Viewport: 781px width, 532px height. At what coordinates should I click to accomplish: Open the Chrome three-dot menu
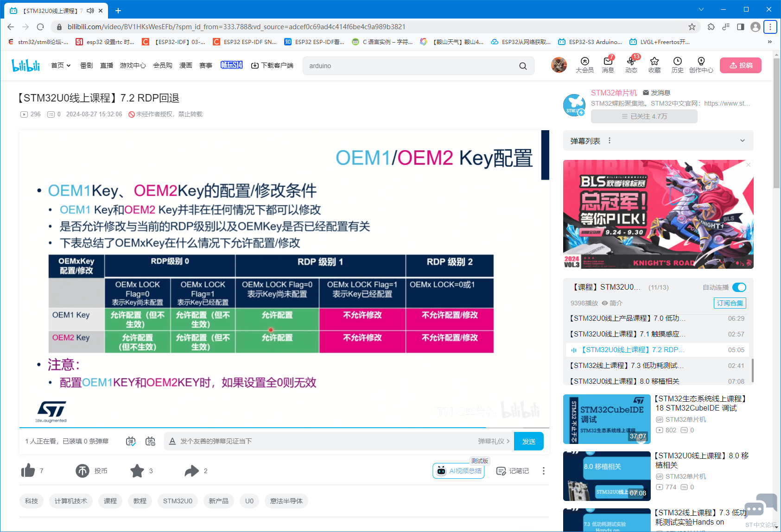(770, 27)
